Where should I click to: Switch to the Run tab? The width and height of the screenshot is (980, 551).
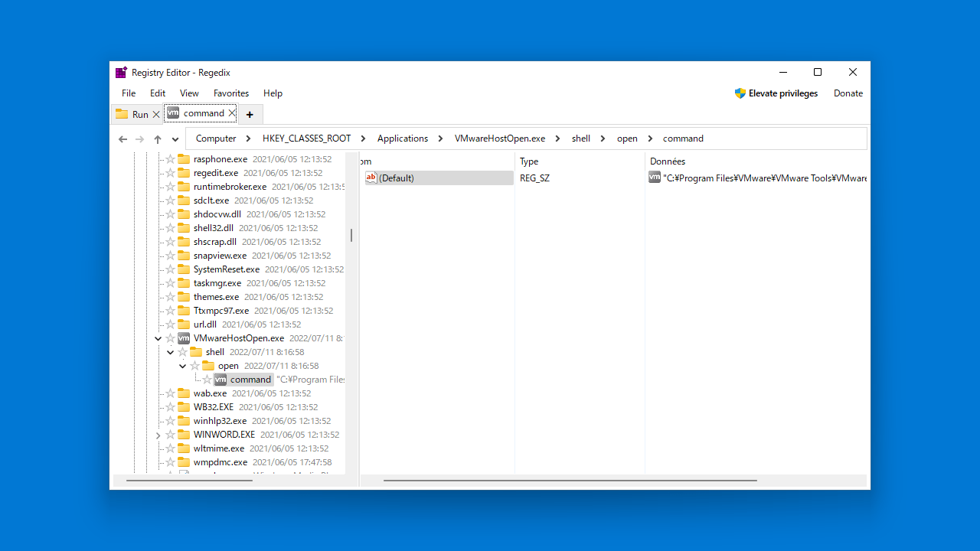click(138, 114)
